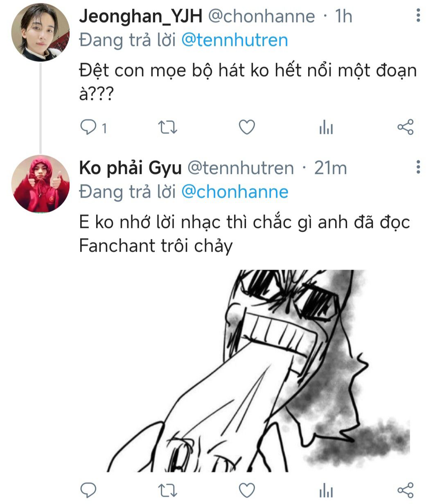Reply to Jeonghan_YJH's tweet
The width and height of the screenshot is (442, 504).
pyautogui.click(x=88, y=128)
